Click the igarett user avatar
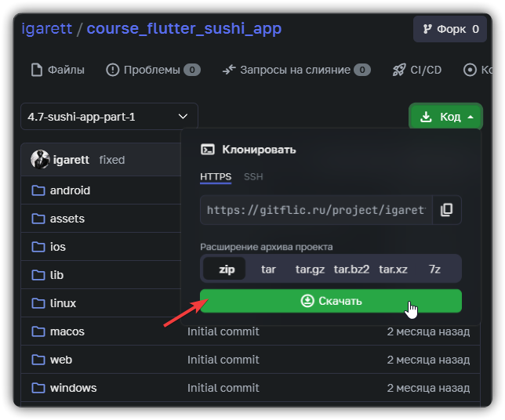The image size is (505, 420). pyautogui.click(x=40, y=160)
